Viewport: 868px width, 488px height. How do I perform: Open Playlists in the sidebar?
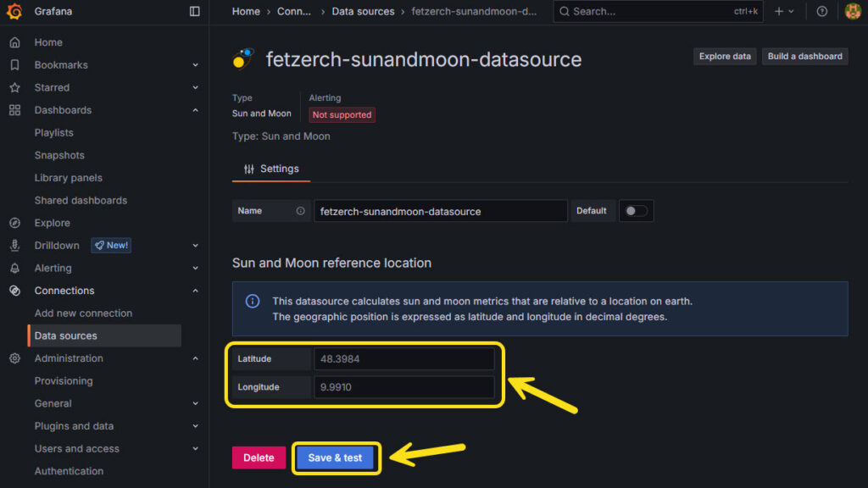pyautogui.click(x=53, y=133)
